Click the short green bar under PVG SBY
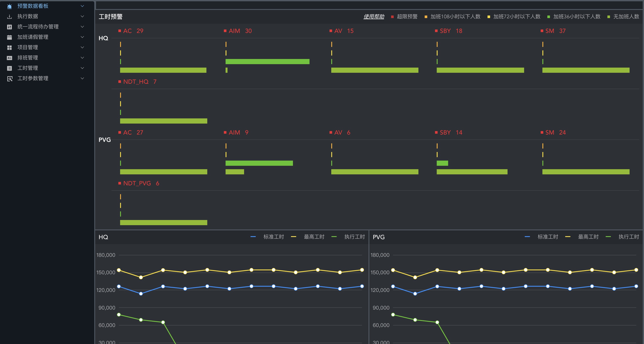This screenshot has width=644, height=344. (x=442, y=163)
